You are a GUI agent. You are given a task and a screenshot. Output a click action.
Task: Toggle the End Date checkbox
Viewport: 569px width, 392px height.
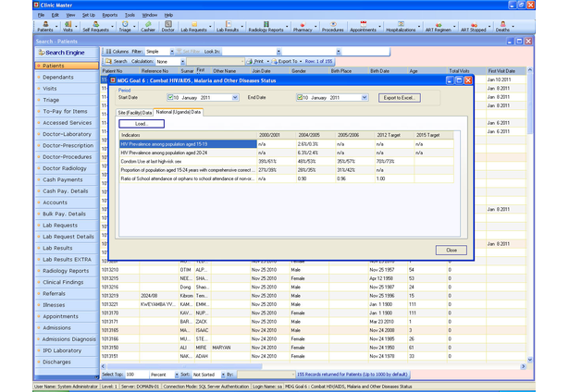300,97
